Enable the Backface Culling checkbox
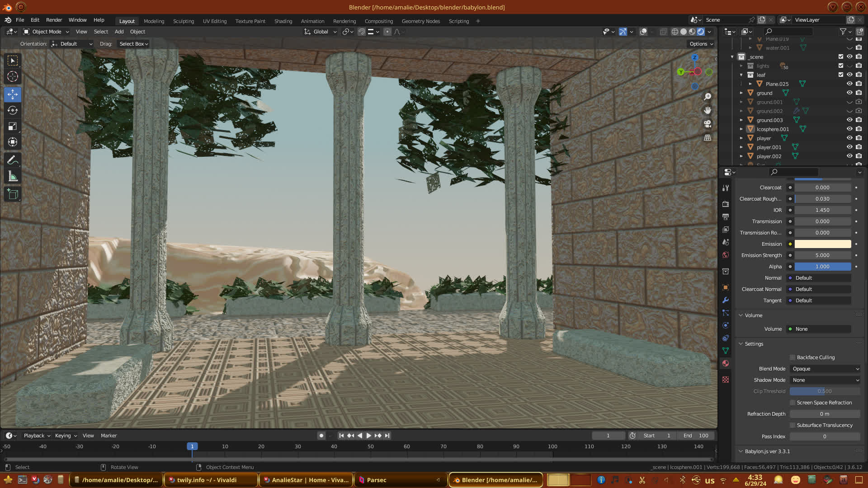Image resolution: width=868 pixels, height=488 pixels. click(x=793, y=357)
